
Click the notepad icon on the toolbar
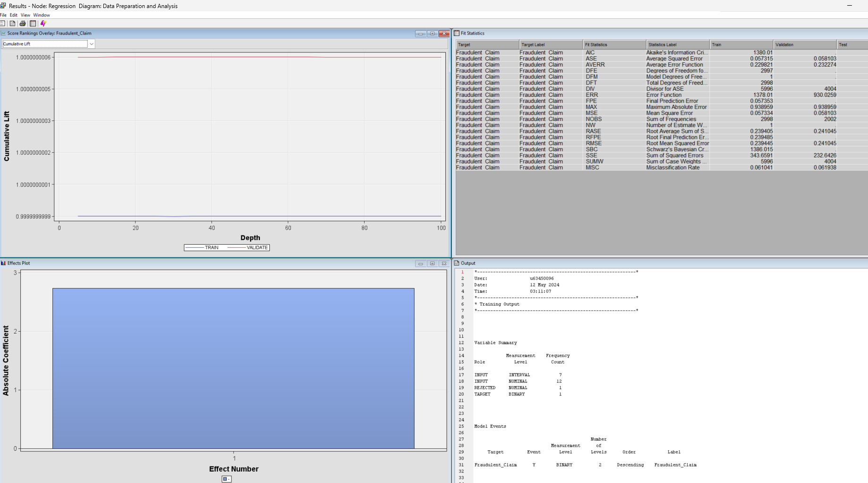pyautogui.click(x=2, y=23)
